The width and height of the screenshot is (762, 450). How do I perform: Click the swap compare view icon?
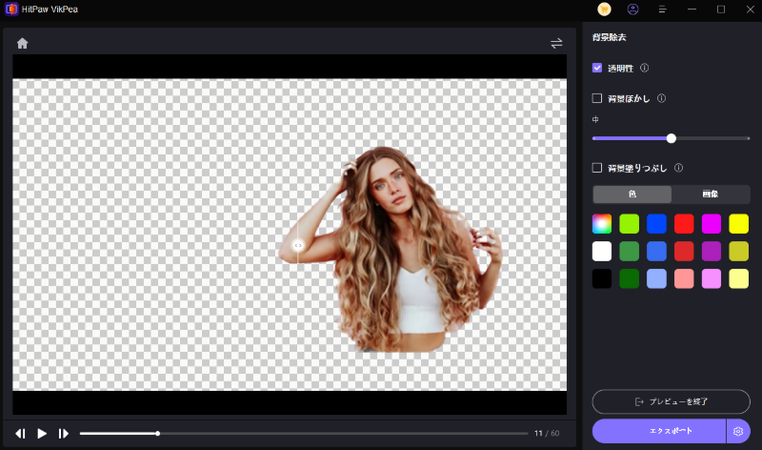(x=556, y=43)
